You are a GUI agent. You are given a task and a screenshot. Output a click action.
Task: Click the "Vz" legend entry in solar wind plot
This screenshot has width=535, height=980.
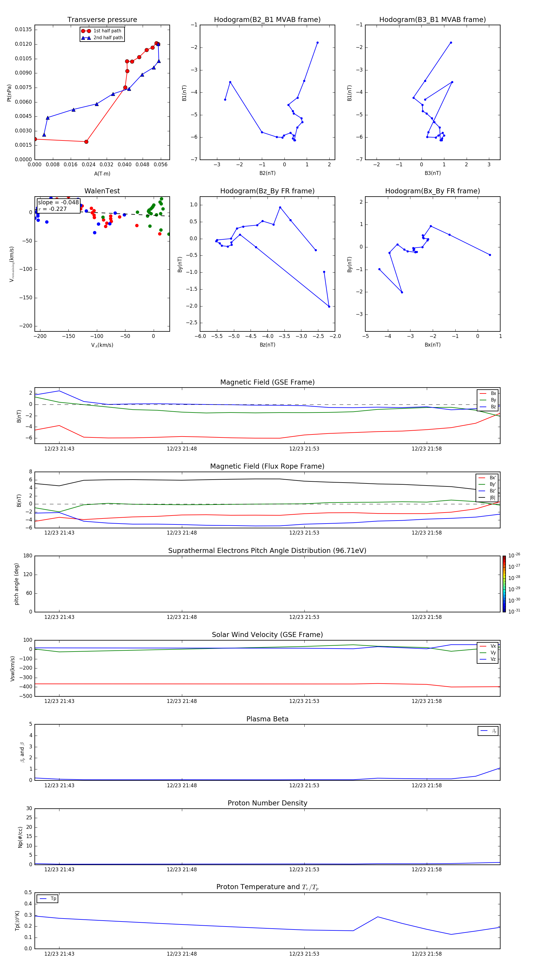(x=488, y=659)
